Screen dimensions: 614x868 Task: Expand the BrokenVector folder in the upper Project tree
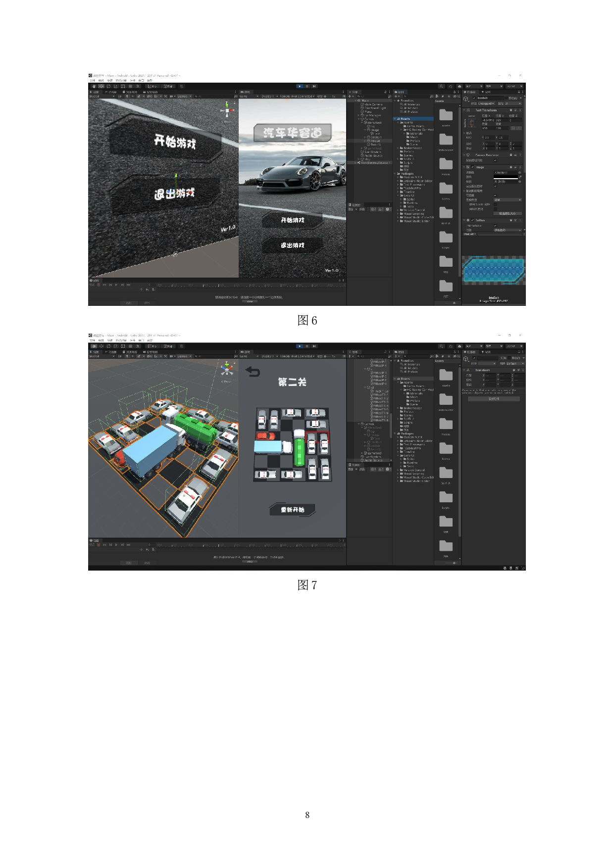(398, 148)
